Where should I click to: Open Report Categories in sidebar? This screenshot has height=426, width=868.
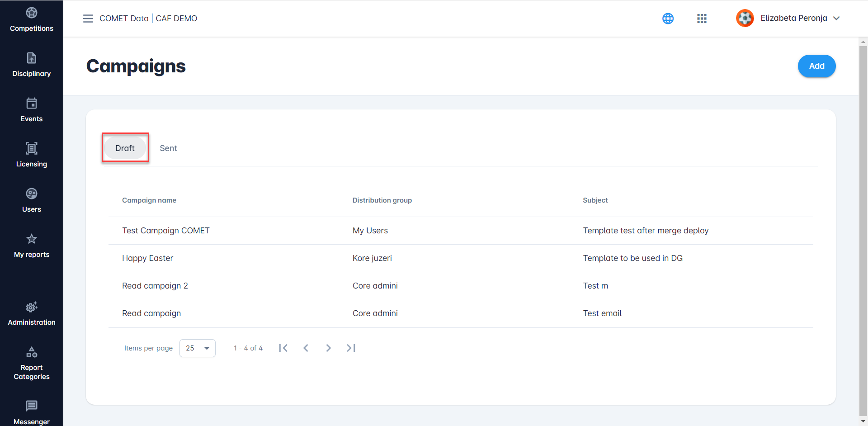point(32,363)
